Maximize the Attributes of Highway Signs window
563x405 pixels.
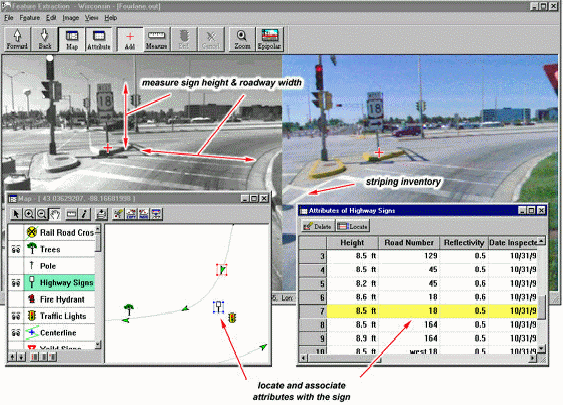[531, 210]
